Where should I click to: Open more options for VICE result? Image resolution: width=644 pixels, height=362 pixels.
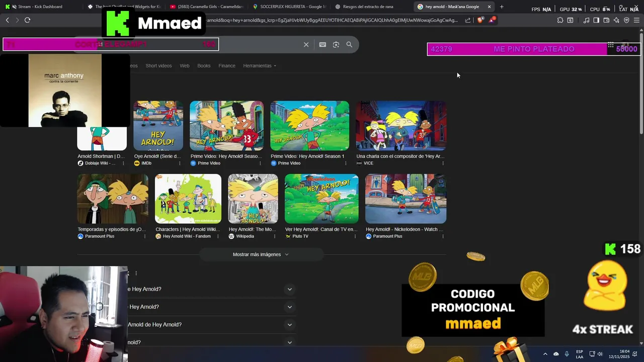tap(443, 163)
